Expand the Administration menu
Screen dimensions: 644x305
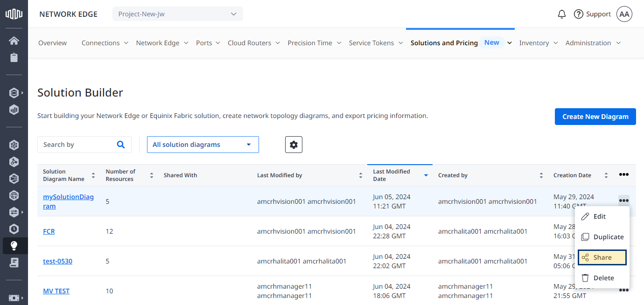[x=593, y=43]
